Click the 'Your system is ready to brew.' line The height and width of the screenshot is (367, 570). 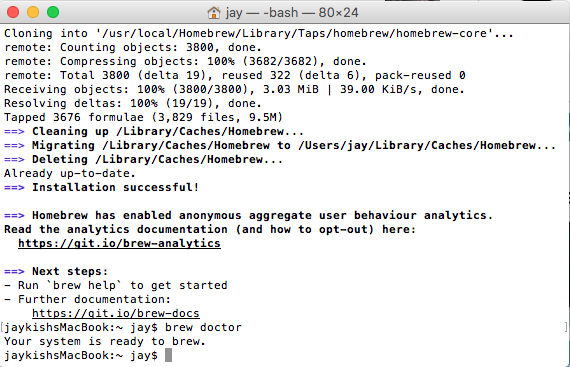coord(105,342)
